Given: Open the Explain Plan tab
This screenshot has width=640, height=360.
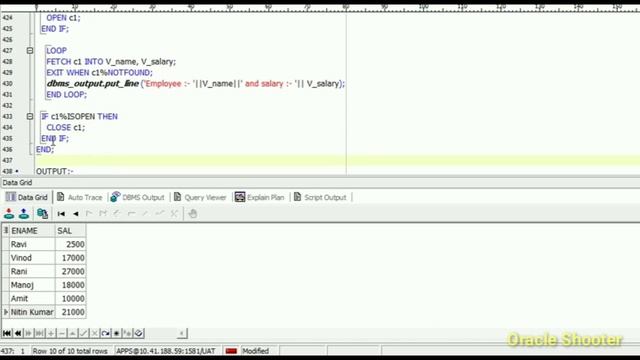Looking at the screenshot, I should (260, 197).
